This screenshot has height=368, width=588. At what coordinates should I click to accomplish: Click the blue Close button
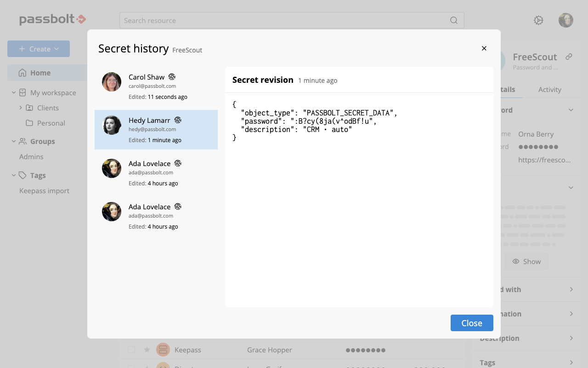(x=472, y=323)
